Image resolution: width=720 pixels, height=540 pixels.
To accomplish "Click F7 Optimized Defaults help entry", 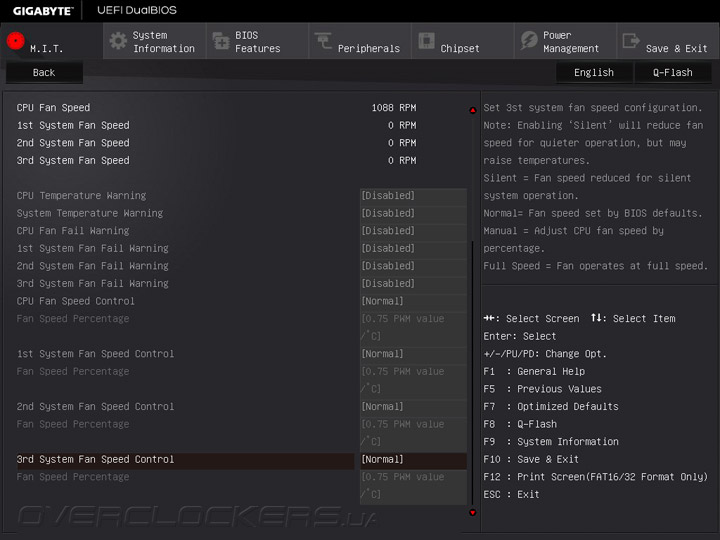I will pyautogui.click(x=551, y=407).
